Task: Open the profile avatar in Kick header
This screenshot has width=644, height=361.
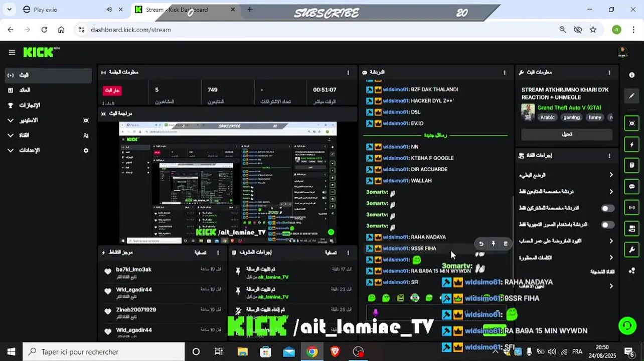Action: 622,52
